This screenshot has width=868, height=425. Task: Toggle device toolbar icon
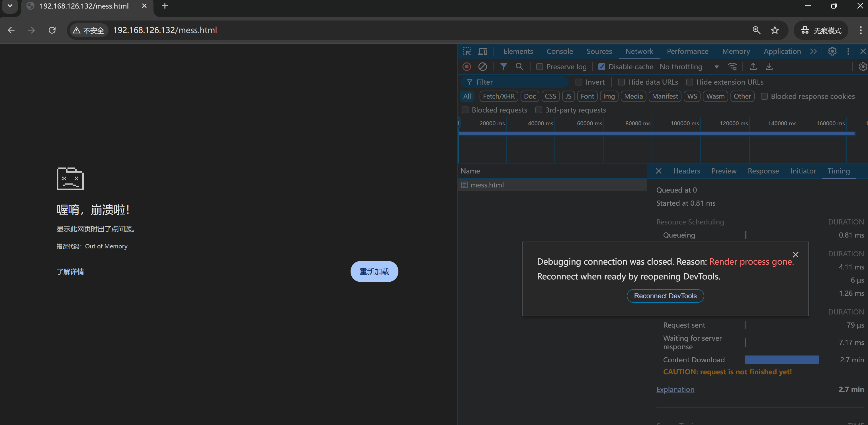(x=482, y=51)
